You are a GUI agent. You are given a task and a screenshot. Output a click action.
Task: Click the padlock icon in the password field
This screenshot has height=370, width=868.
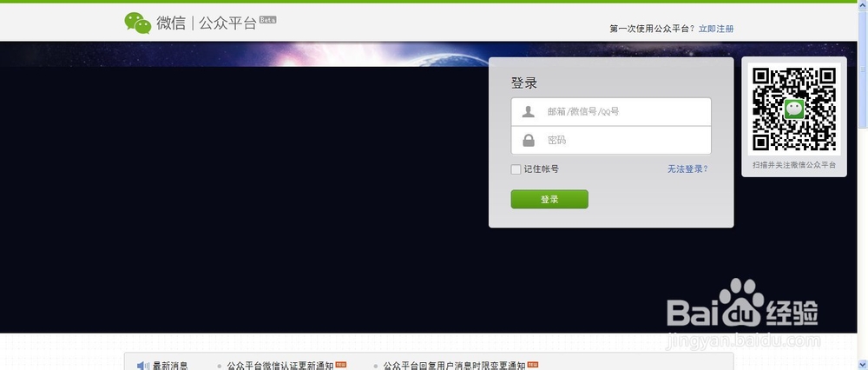click(x=529, y=141)
